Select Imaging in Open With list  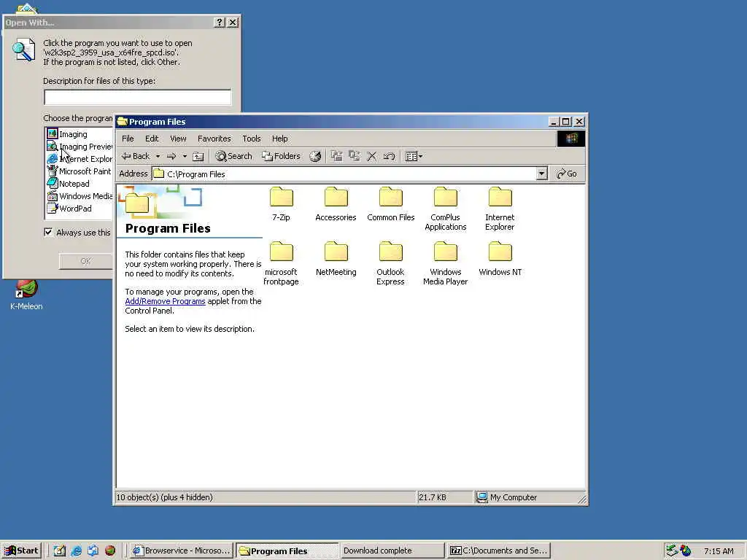(73, 134)
